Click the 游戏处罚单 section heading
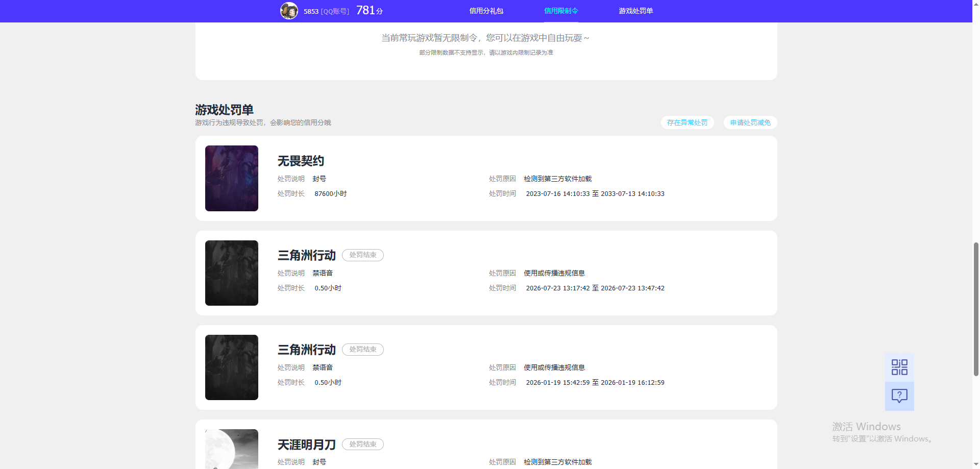The height and width of the screenshot is (469, 980). click(x=225, y=110)
